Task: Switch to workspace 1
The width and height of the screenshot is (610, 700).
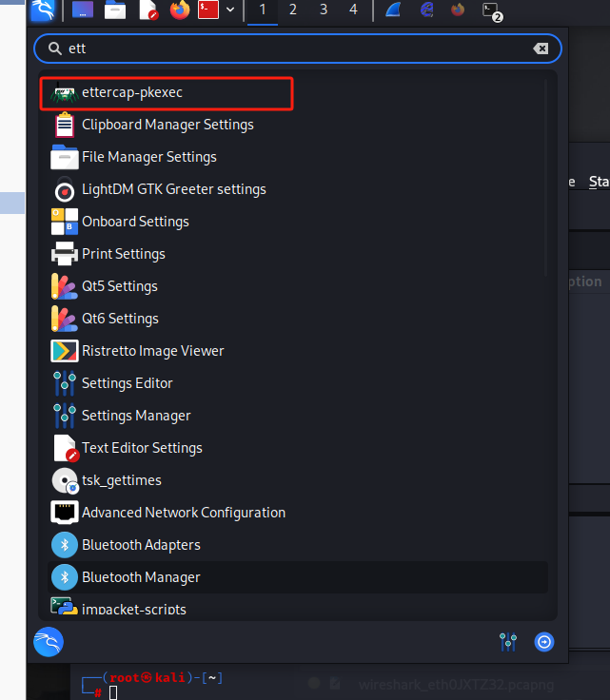Action: [263, 10]
